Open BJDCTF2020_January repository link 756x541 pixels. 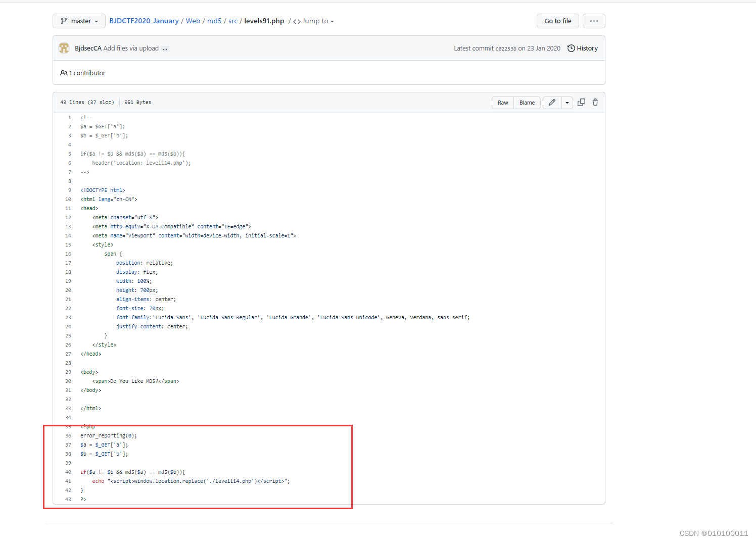144,21
